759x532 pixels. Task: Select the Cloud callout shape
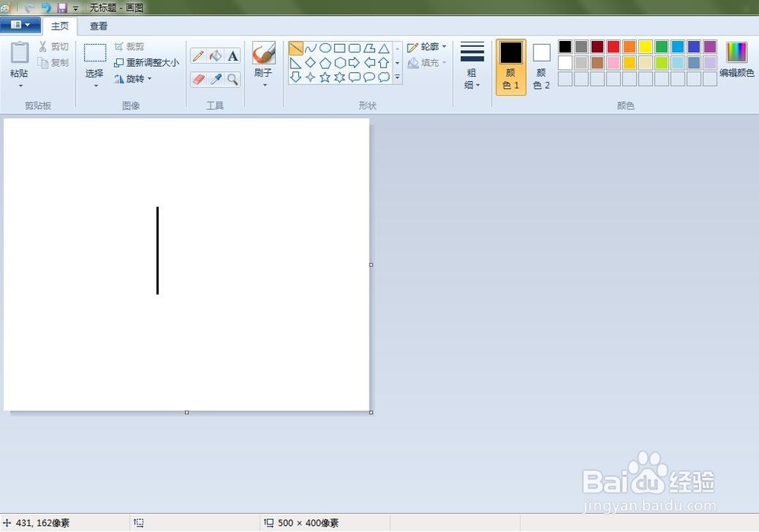click(x=384, y=77)
